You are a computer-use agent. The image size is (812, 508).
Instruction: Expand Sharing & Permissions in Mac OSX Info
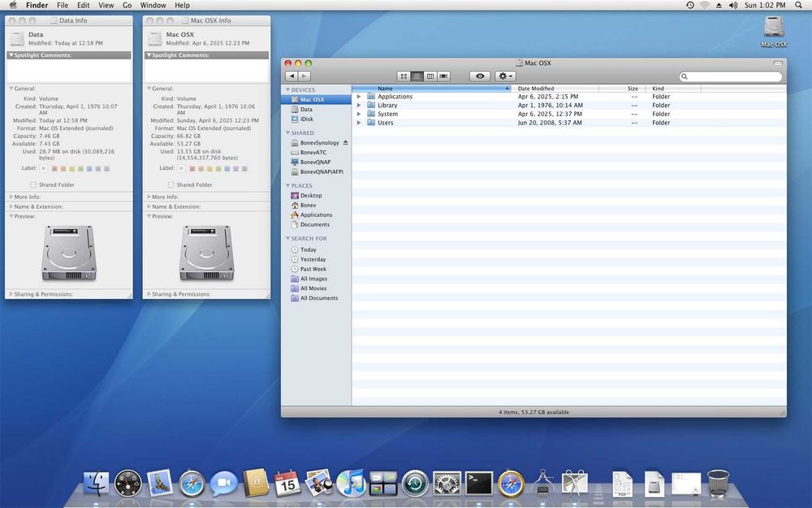pos(149,294)
